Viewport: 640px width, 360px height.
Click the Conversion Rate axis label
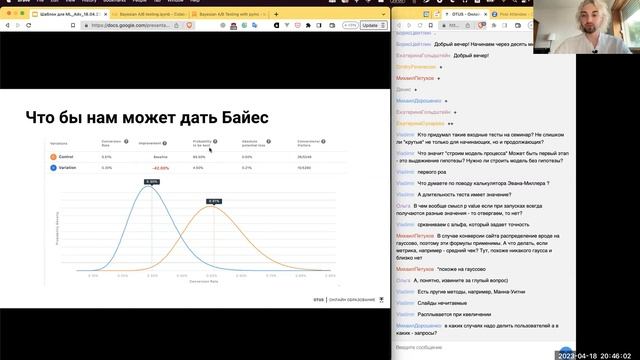click(203, 282)
